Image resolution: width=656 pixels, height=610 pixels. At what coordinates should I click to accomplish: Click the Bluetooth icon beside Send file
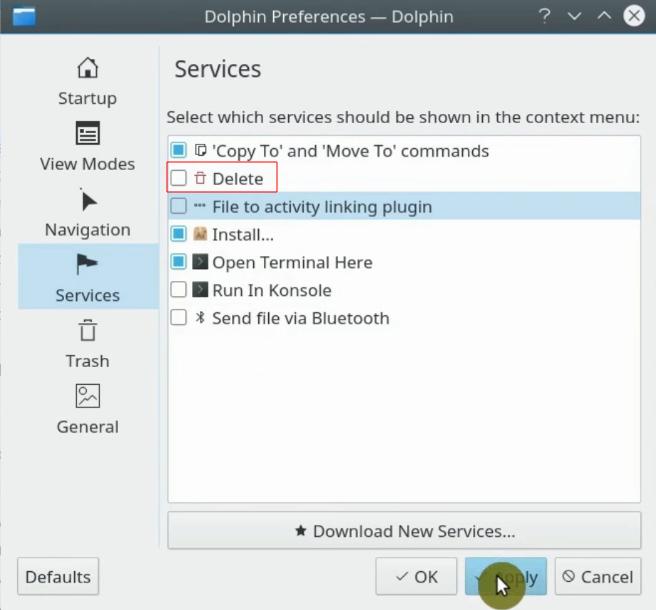click(x=200, y=318)
